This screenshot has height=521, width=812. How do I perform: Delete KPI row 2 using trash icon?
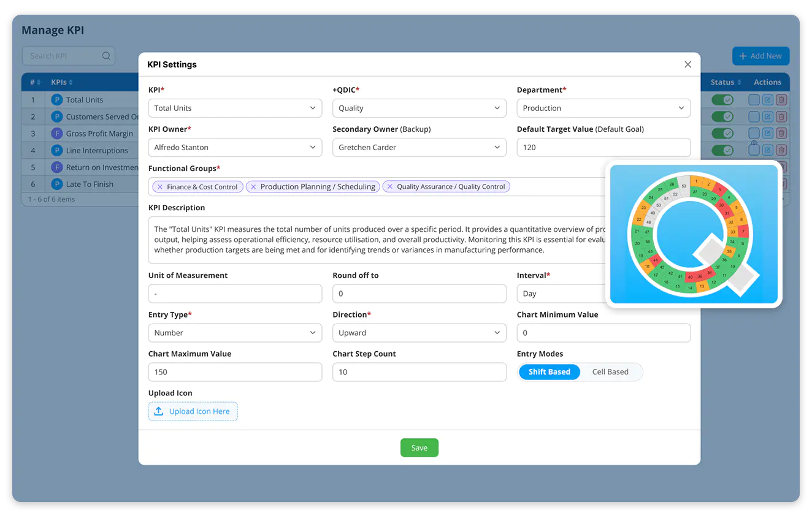coord(781,116)
